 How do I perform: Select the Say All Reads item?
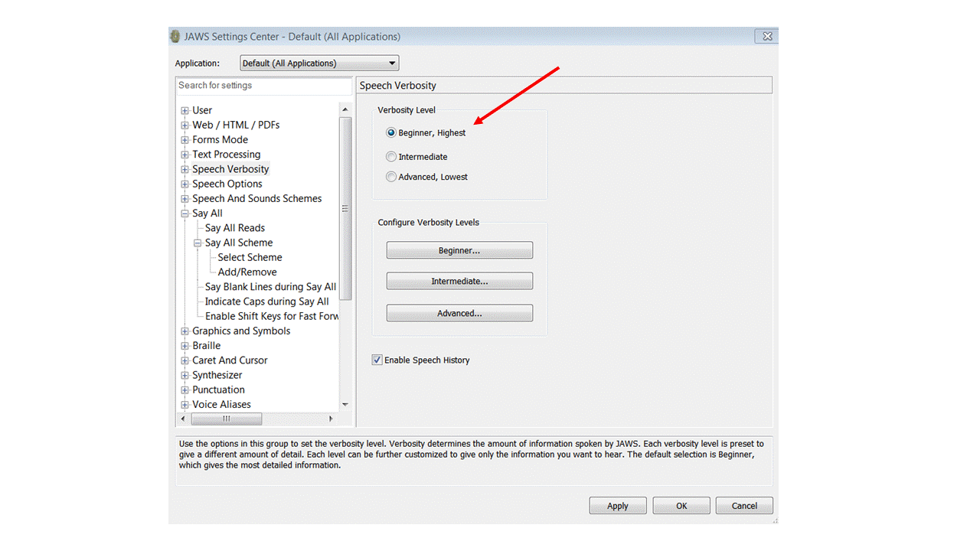[x=235, y=228]
